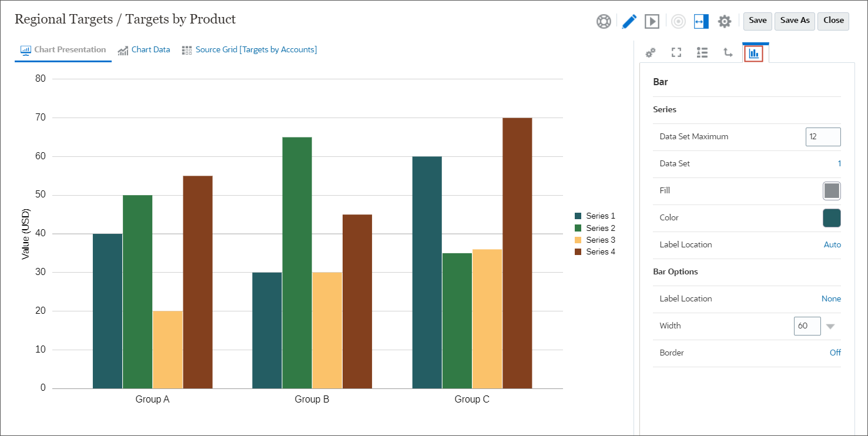Select the Axis arrow panel icon
The image size is (868, 436).
(728, 52)
